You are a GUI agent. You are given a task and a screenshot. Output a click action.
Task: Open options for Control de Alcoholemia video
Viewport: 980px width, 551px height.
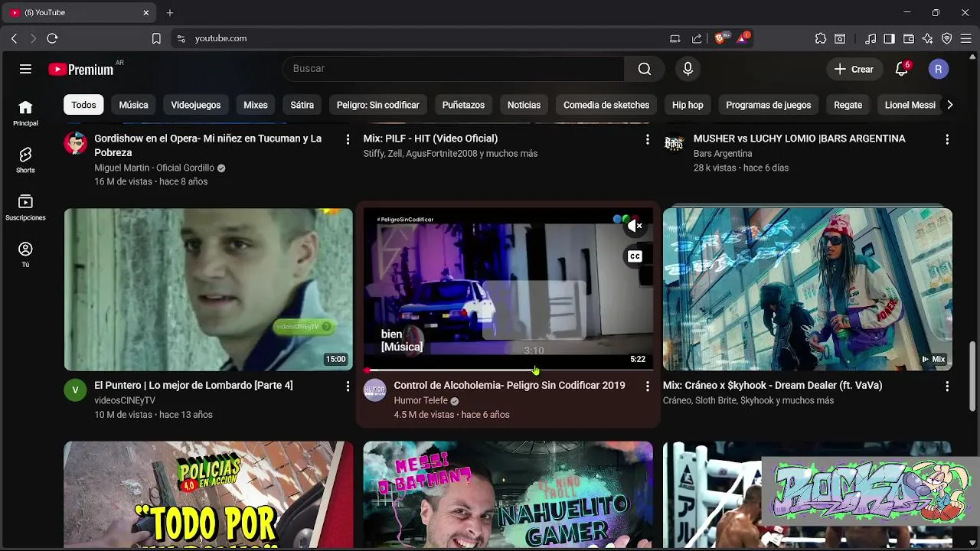[x=647, y=386]
